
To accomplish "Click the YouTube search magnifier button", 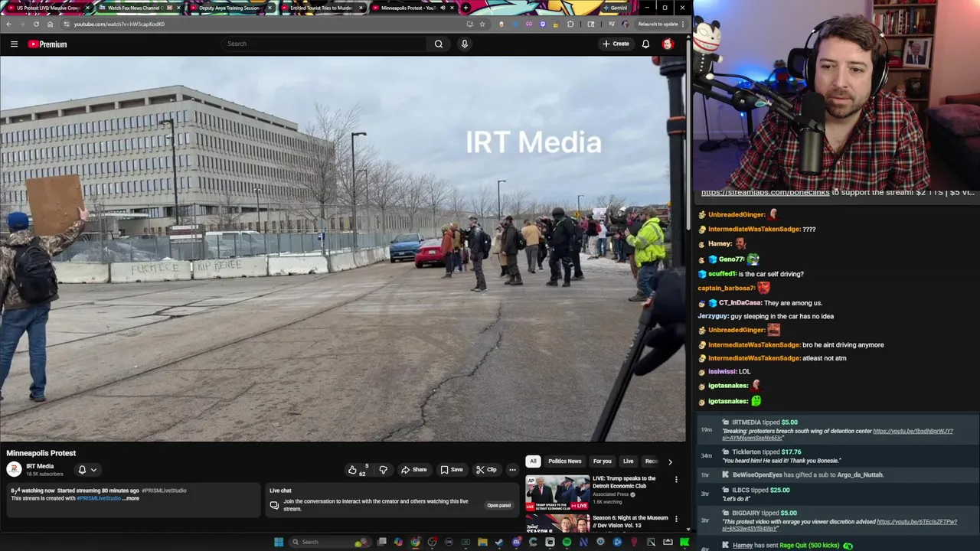I will click(439, 44).
